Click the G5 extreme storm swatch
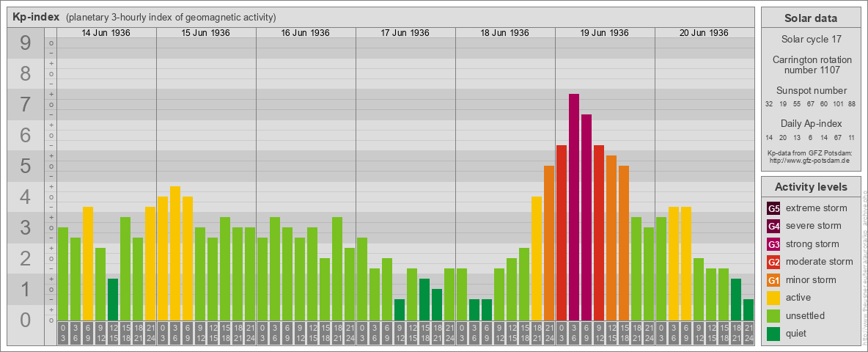Viewport: 868px width, 352px height. click(773, 209)
